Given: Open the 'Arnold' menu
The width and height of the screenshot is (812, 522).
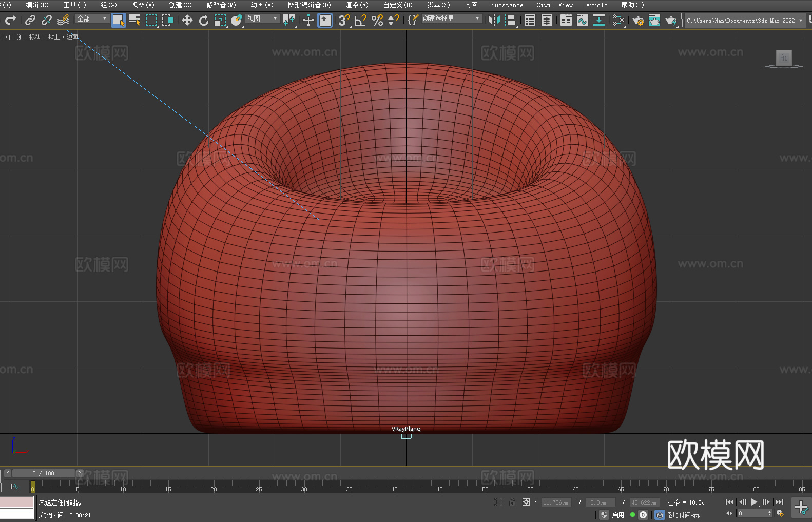Looking at the screenshot, I should [597, 5].
